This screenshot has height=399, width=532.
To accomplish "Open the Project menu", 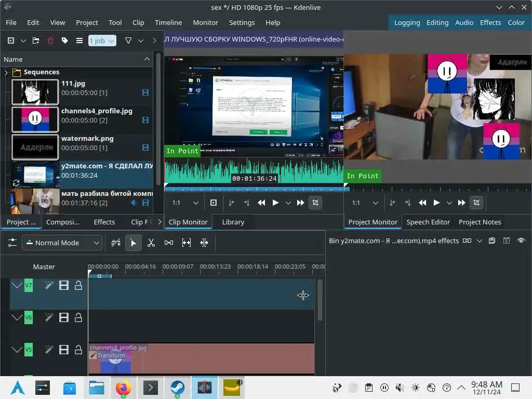I will [x=87, y=22].
